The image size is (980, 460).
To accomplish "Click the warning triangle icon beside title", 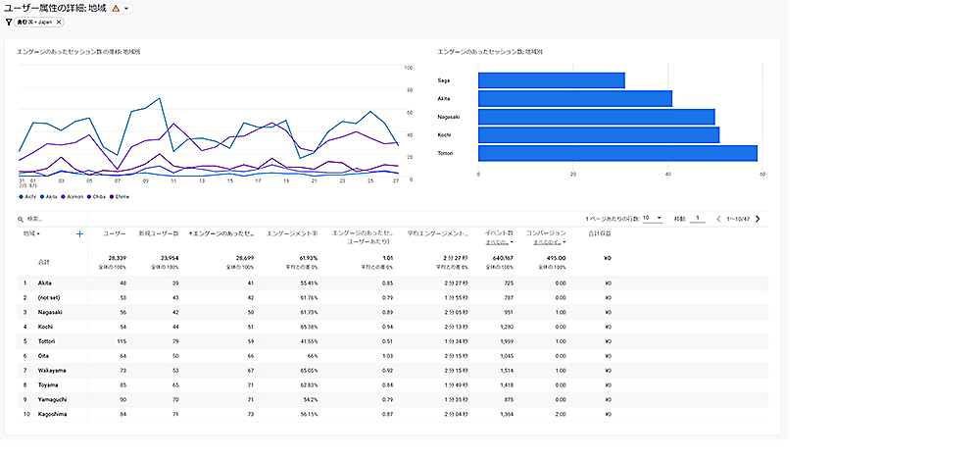I will (x=116, y=8).
